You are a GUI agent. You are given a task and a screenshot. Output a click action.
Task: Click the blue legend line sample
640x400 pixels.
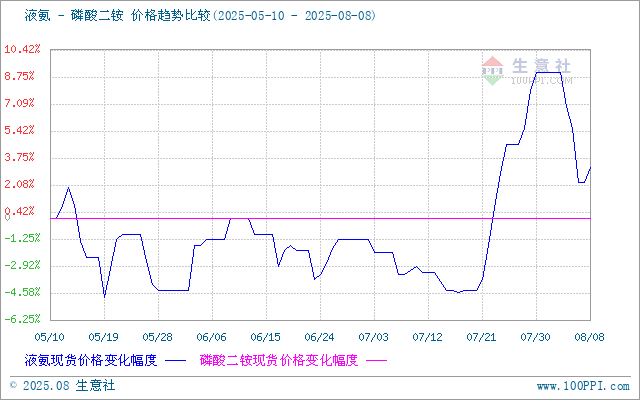[176, 361]
